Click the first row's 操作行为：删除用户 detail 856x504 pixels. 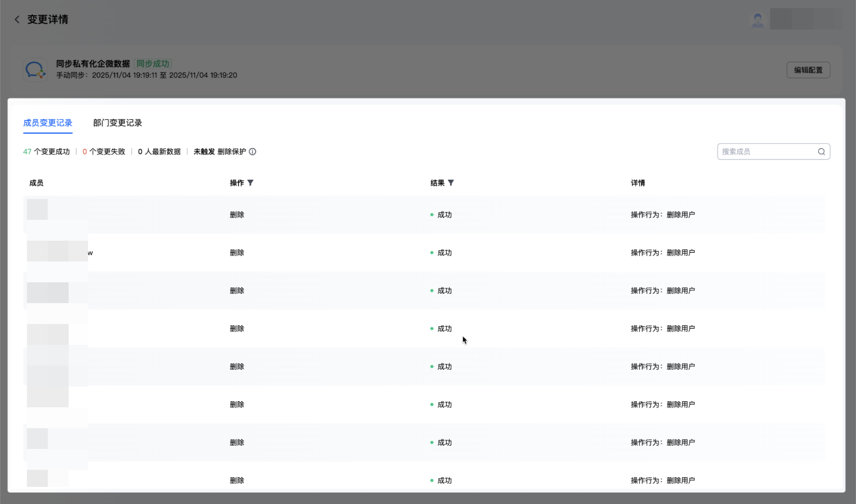[663, 215]
